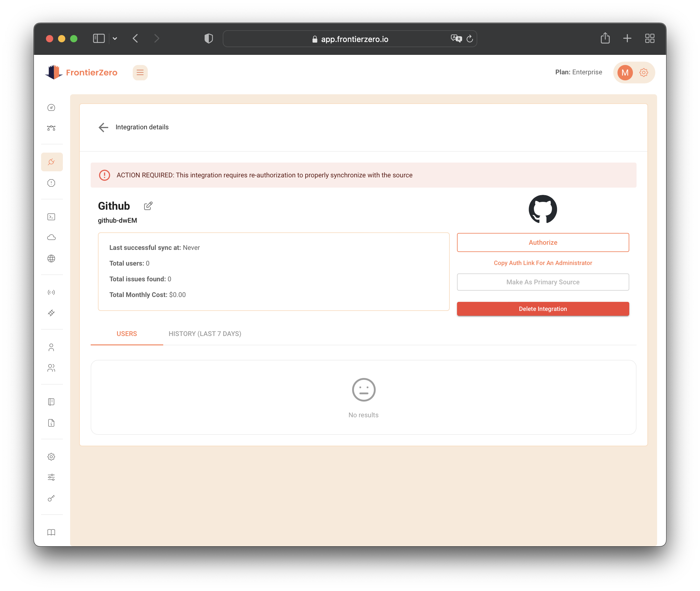Click the single user icon in sidebar

pos(51,347)
